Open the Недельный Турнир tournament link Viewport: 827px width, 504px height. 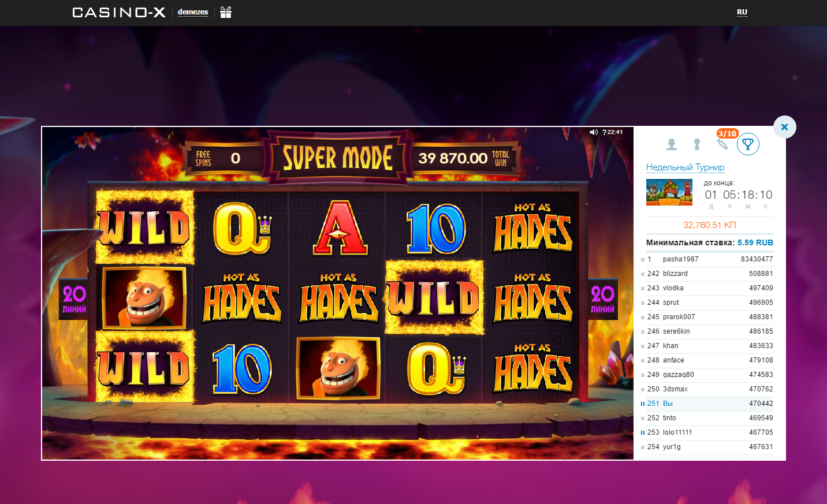point(685,167)
